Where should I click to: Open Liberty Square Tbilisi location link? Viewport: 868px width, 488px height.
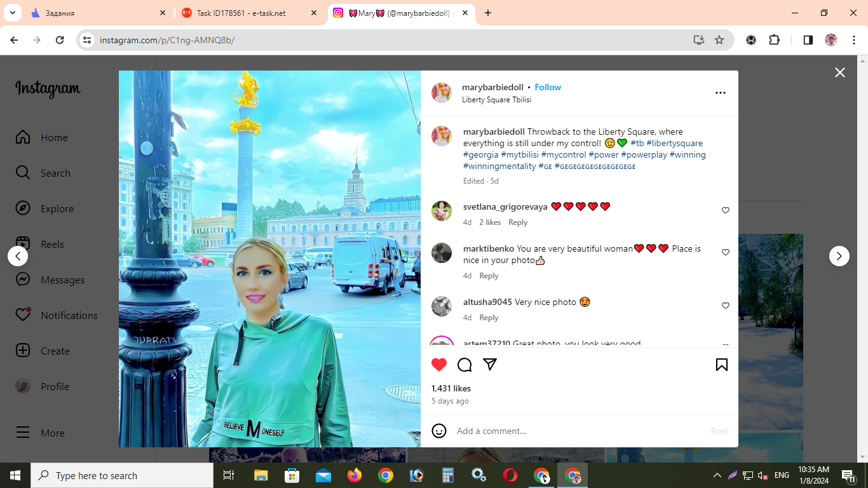[496, 100]
